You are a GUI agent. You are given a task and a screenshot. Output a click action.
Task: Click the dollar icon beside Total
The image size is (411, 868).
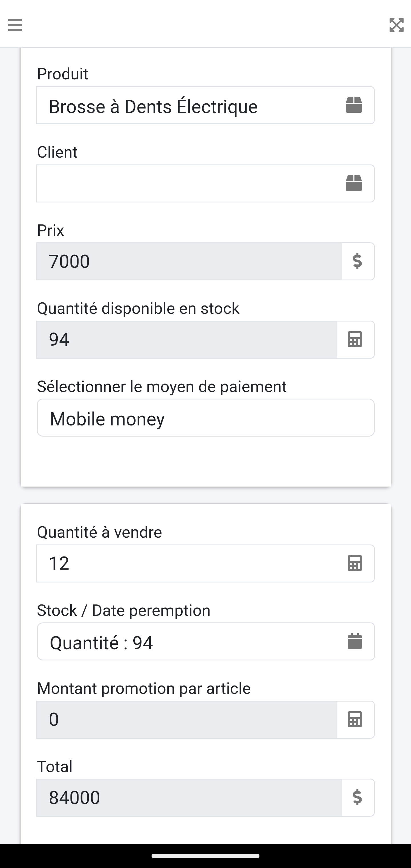[x=357, y=797]
